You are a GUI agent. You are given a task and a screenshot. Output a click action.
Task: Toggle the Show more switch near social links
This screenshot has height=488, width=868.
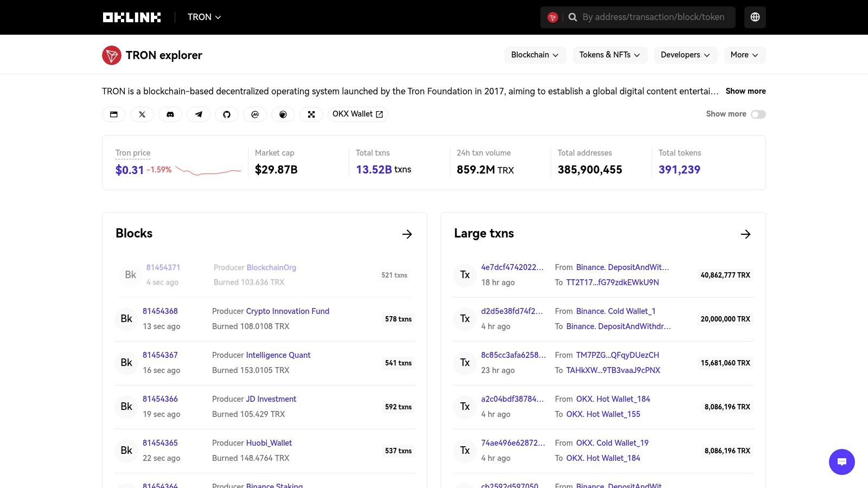758,114
